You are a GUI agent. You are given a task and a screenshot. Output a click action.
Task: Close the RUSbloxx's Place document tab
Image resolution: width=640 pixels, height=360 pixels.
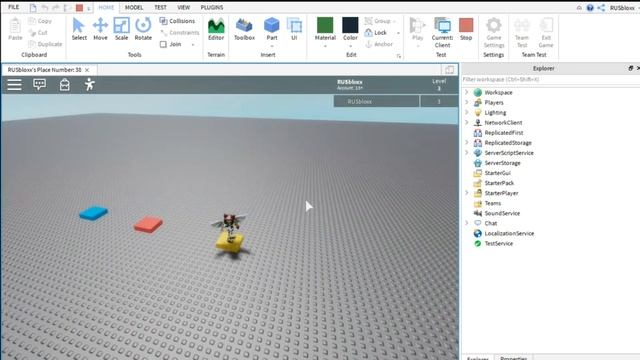click(87, 70)
